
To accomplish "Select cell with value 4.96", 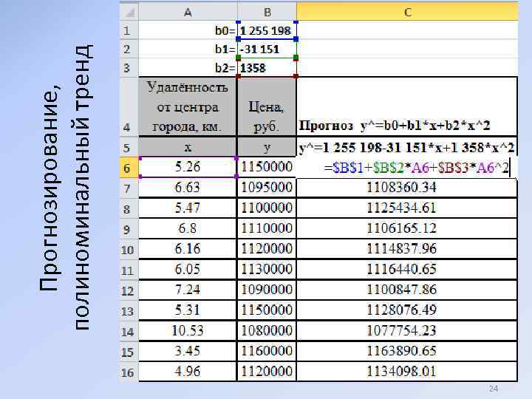I will tap(188, 372).
